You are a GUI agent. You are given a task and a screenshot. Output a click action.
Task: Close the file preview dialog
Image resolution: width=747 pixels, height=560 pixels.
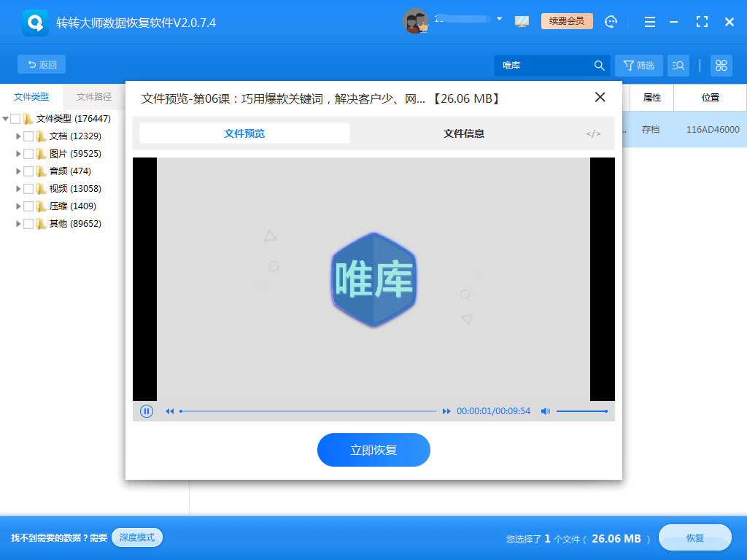point(600,97)
